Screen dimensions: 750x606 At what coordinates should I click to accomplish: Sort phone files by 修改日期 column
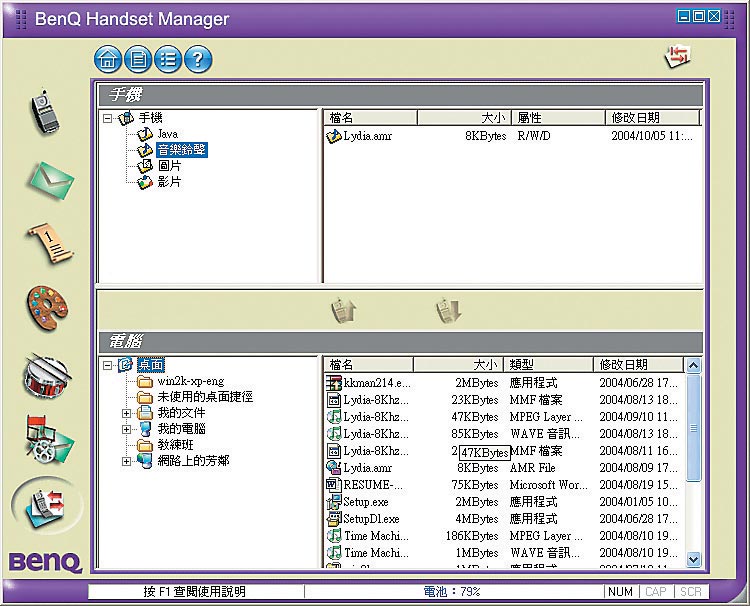tap(652, 118)
